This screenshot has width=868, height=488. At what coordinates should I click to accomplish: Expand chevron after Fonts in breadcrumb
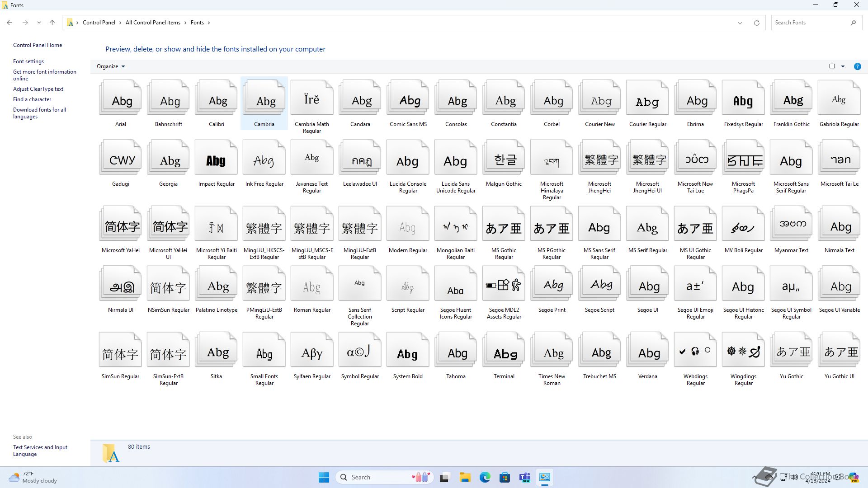point(209,23)
